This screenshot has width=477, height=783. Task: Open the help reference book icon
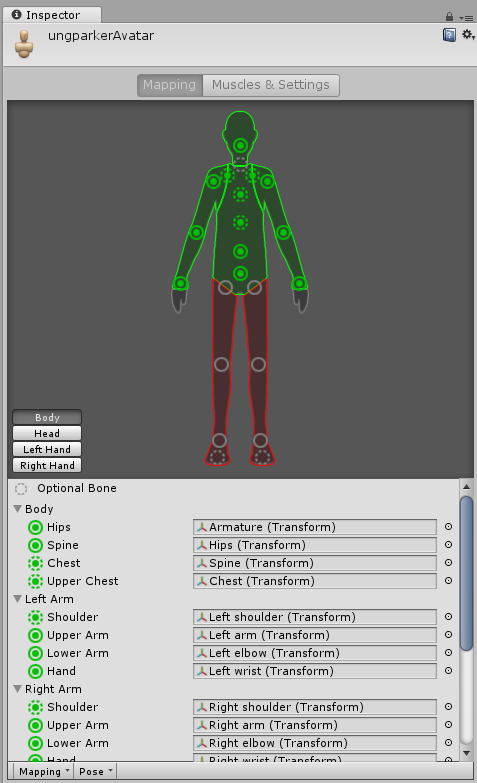pyautogui.click(x=449, y=35)
